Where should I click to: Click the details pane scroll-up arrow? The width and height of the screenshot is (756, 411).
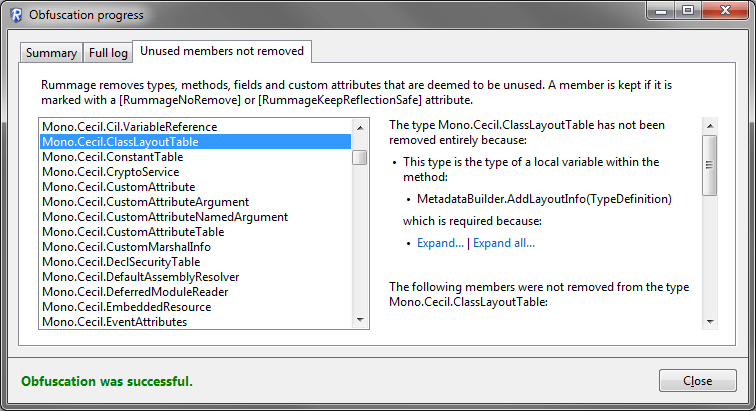click(x=710, y=126)
